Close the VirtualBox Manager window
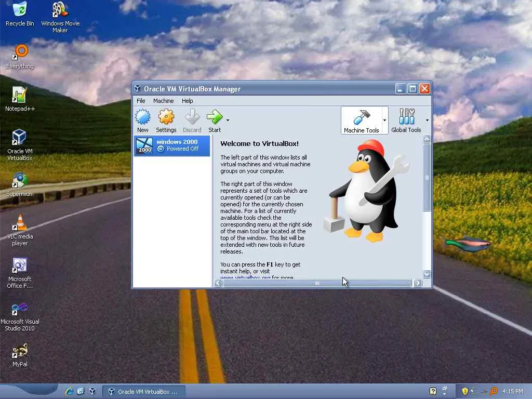Screen dimensions: 532x399 click(424, 89)
